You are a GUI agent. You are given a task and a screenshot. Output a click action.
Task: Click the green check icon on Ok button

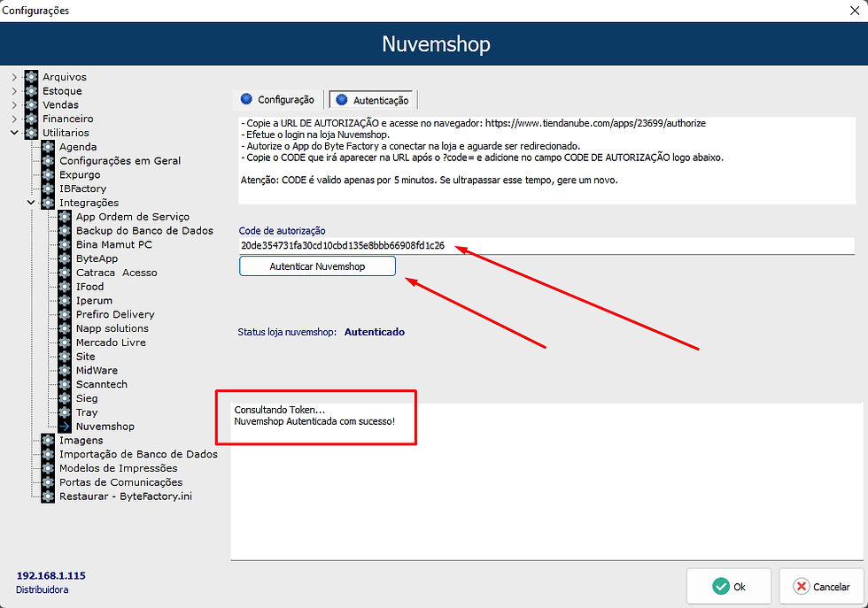[x=721, y=587]
